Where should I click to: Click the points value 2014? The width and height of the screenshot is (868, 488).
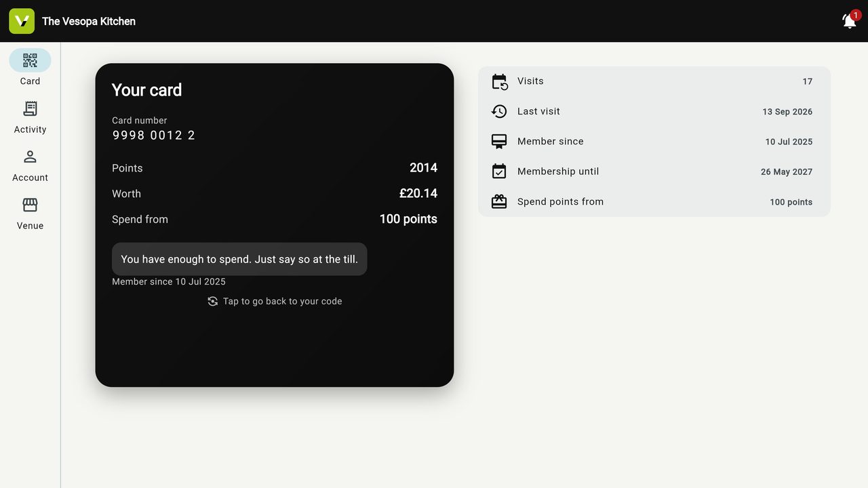(423, 167)
